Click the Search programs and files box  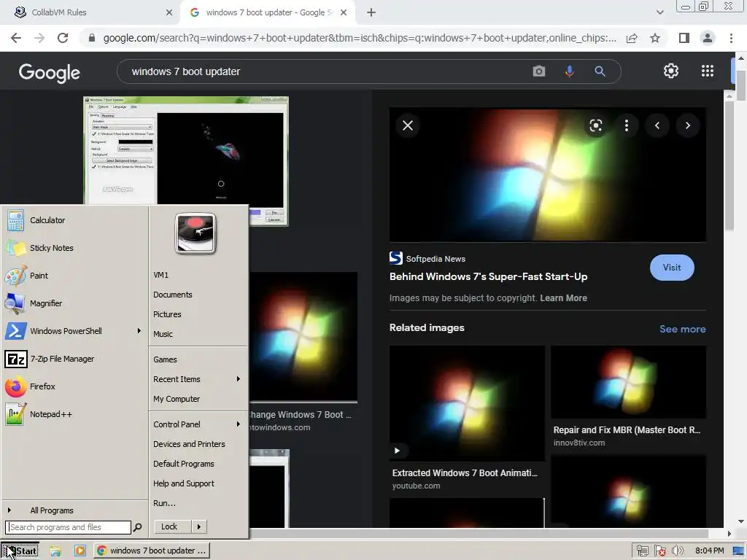coord(68,527)
